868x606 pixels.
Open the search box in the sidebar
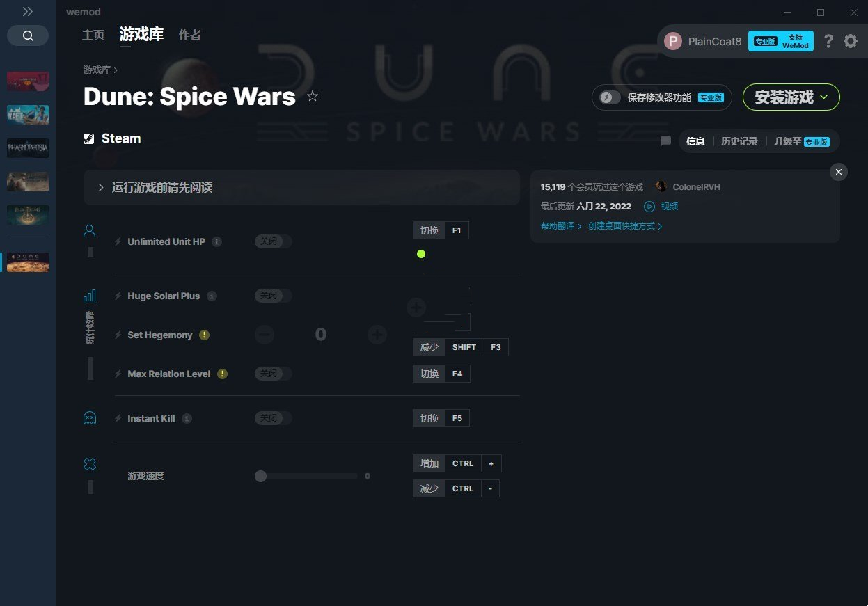click(28, 36)
